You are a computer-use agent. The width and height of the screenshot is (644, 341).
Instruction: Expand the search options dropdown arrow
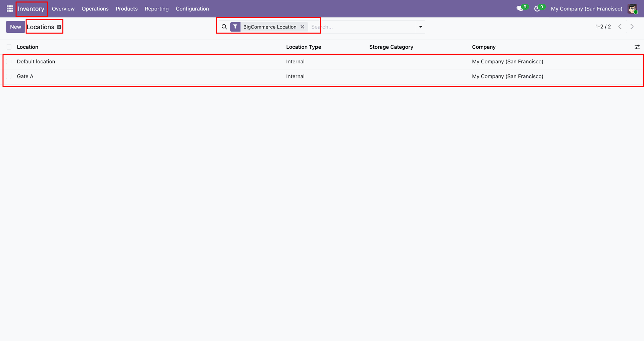[421, 27]
